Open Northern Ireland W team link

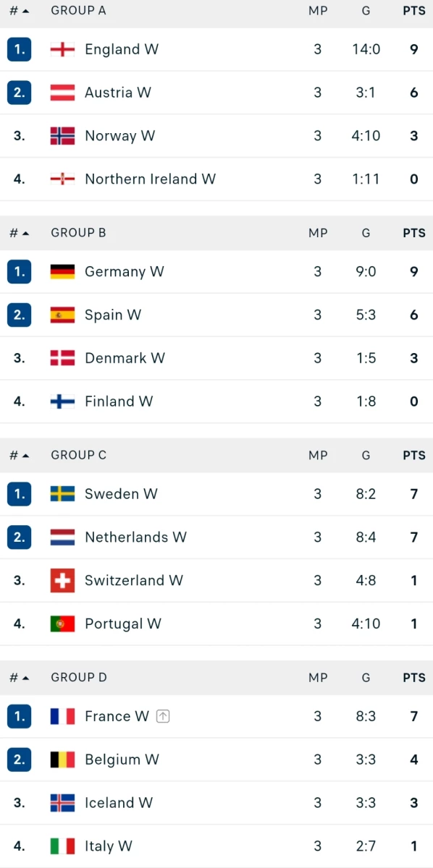tap(150, 179)
